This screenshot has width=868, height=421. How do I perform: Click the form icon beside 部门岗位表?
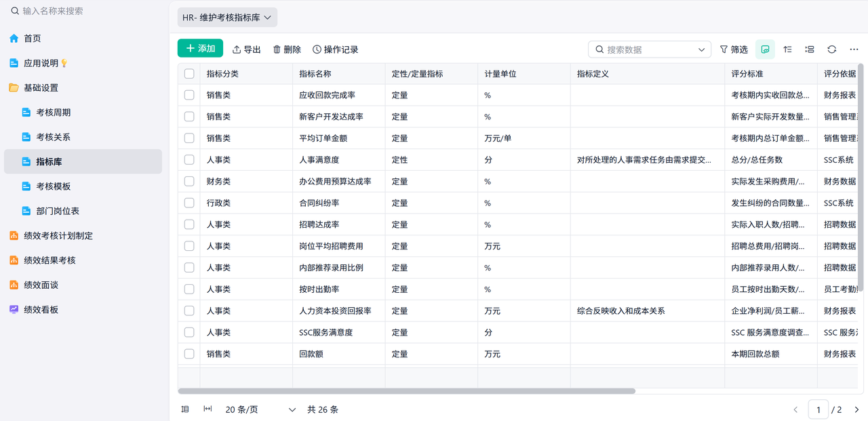[x=26, y=211]
